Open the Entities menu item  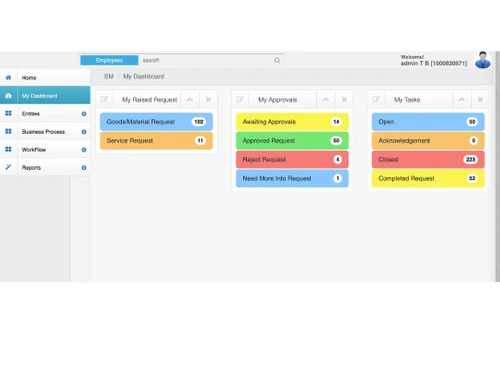45,114
